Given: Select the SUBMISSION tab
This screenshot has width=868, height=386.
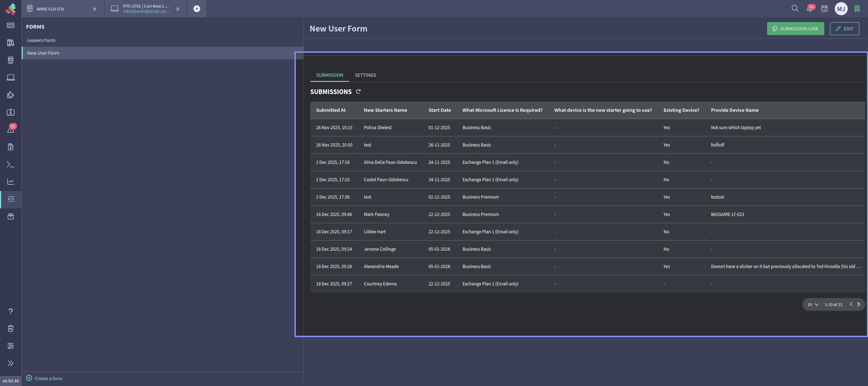Looking at the screenshot, I should (x=329, y=75).
